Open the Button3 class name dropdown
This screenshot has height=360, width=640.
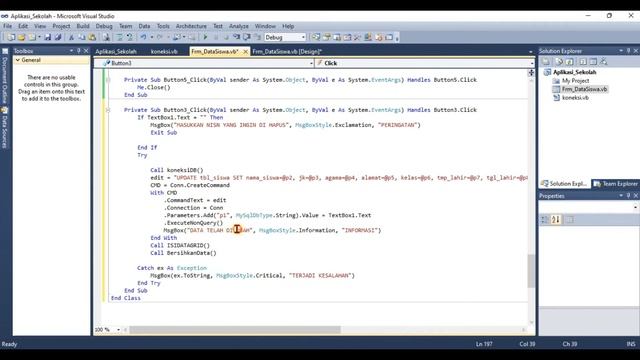click(x=311, y=63)
